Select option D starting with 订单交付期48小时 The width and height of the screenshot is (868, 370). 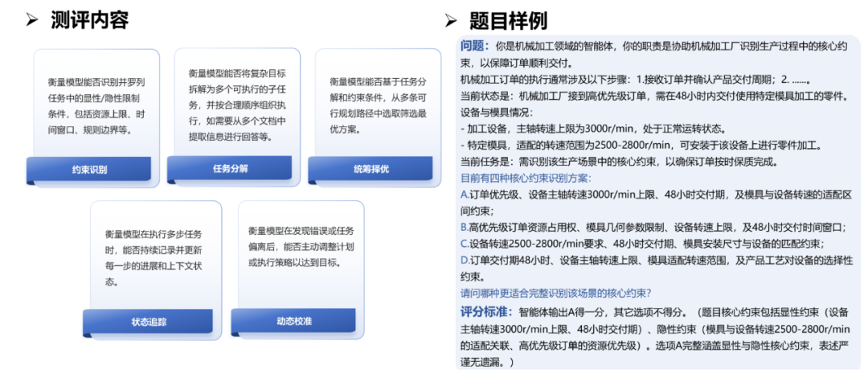click(x=656, y=267)
